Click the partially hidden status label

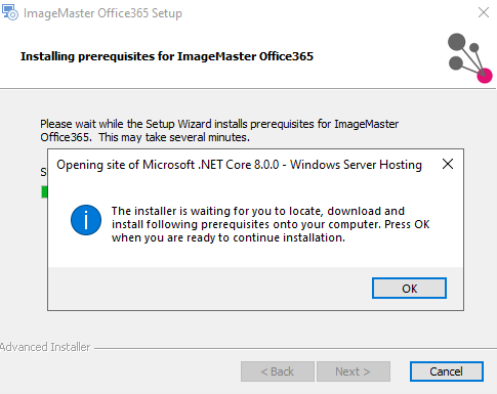[44, 172]
